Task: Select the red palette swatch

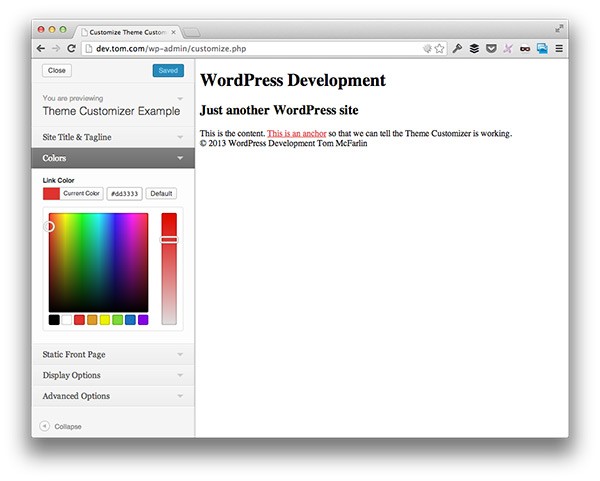Action: (79, 320)
